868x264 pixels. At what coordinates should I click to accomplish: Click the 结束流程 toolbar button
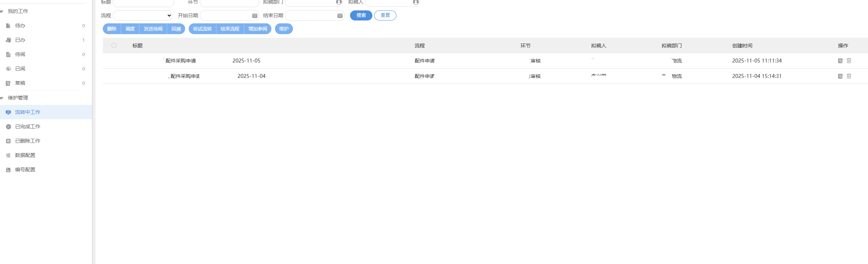tap(230, 29)
